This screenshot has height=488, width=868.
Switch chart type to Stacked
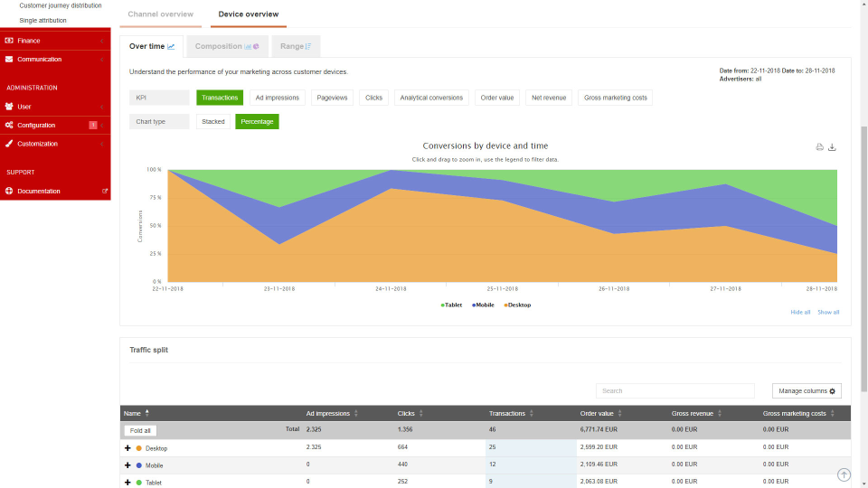click(213, 122)
